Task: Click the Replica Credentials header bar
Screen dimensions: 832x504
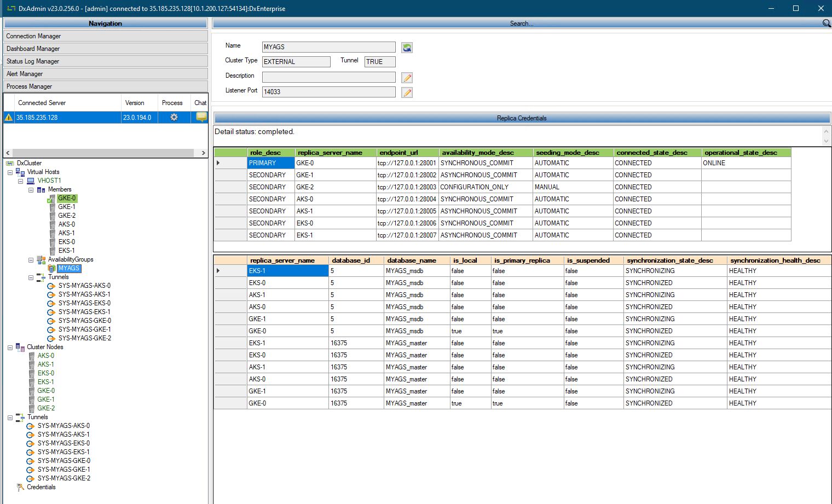Action: (521, 118)
